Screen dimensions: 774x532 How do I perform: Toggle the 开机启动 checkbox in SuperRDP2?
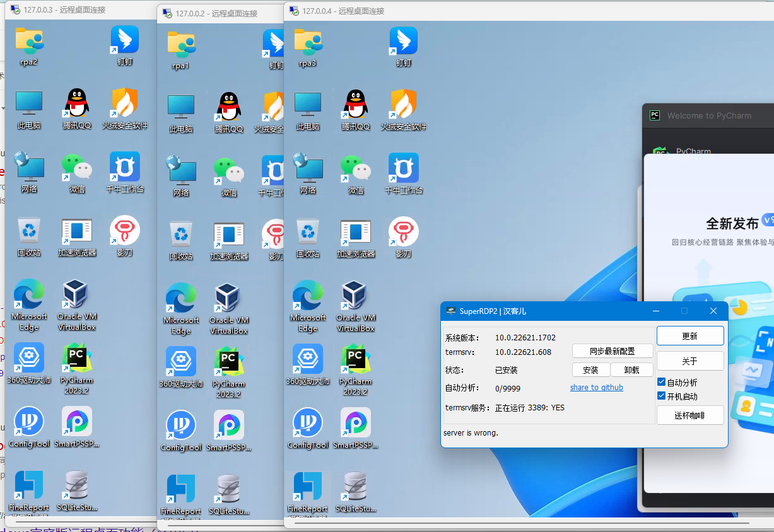[661, 396]
